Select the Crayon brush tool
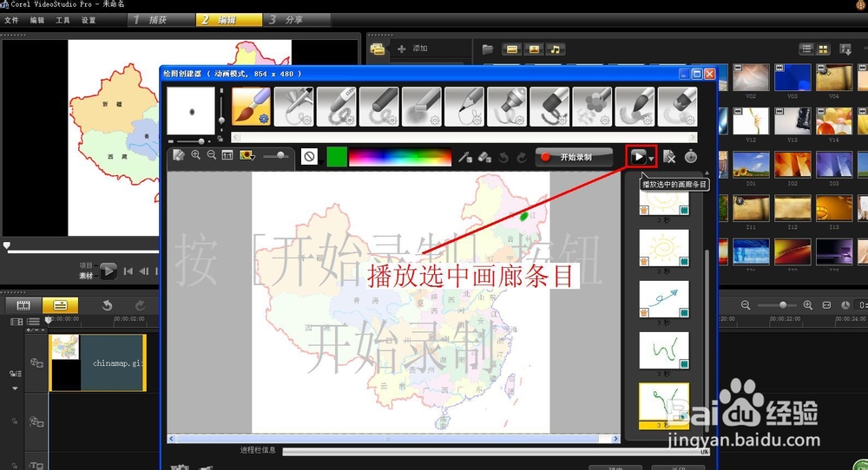The width and height of the screenshot is (868, 470). tap(337, 106)
